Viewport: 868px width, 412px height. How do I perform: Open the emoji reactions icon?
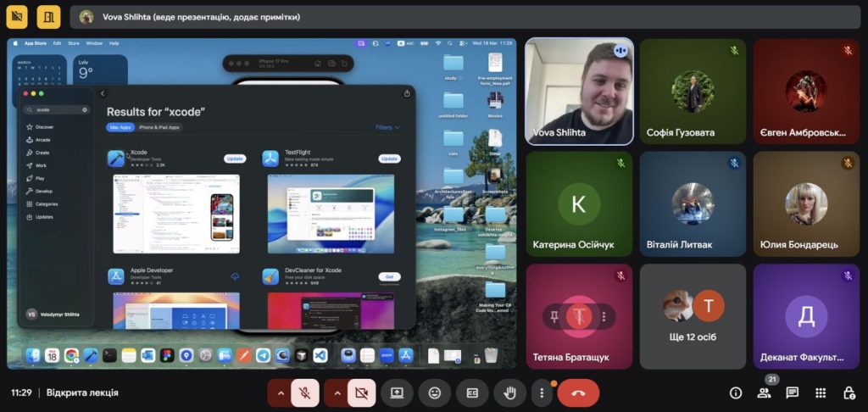point(435,393)
